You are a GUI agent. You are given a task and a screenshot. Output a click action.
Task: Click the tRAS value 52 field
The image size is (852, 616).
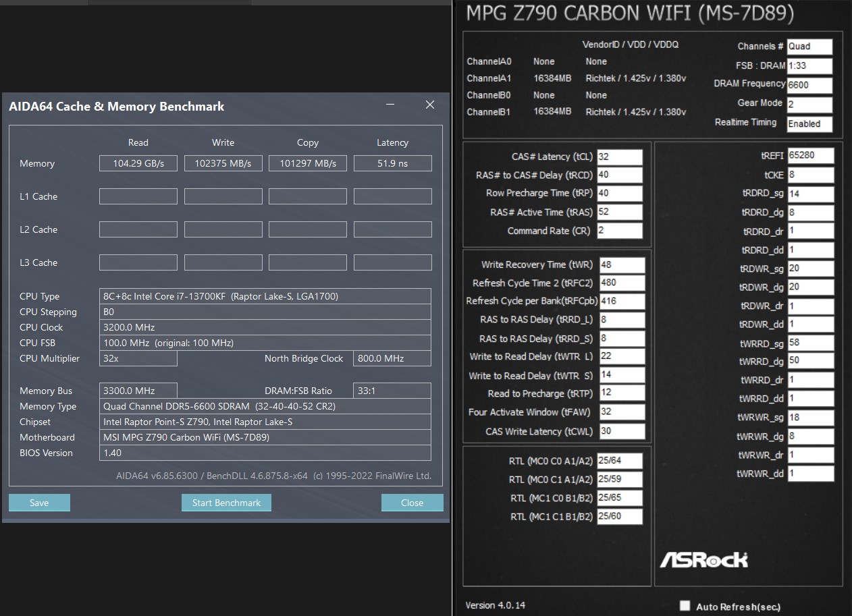619,212
